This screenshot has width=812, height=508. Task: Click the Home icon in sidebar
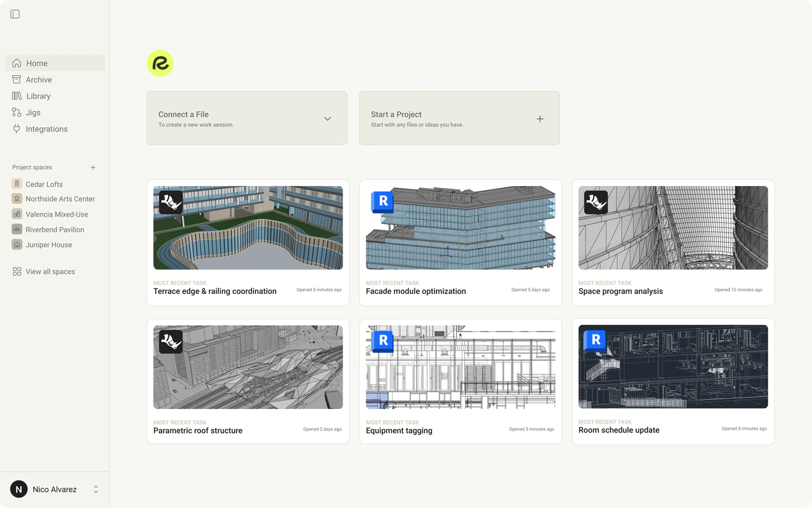tap(16, 63)
